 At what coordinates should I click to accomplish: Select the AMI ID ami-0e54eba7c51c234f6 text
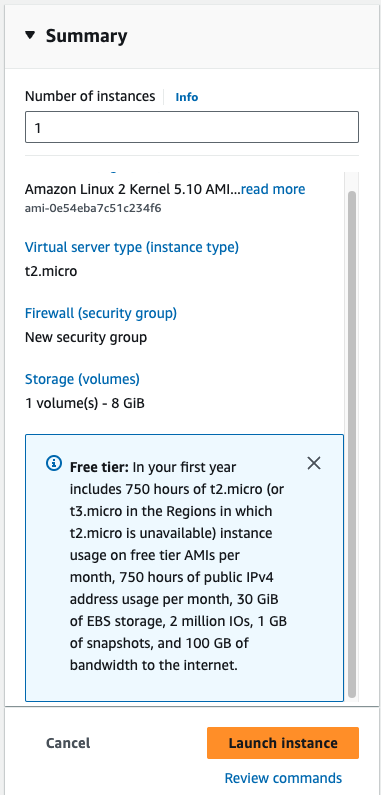(x=93, y=208)
